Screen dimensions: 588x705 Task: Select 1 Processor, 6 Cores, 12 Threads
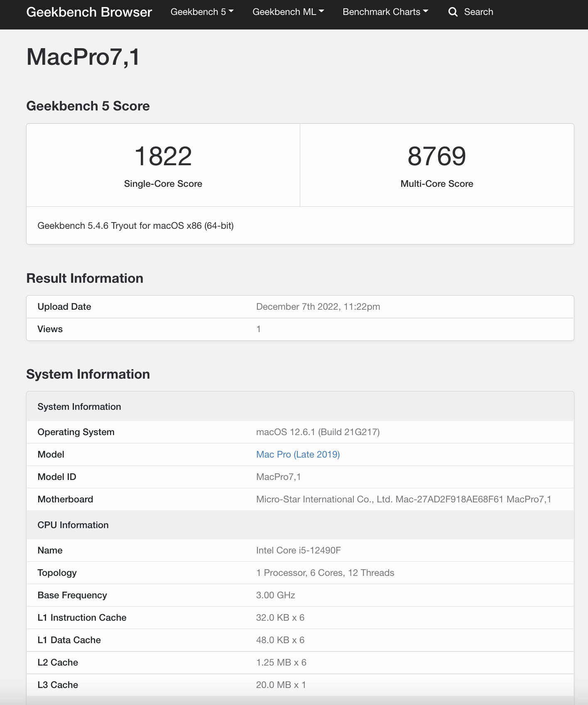(325, 573)
